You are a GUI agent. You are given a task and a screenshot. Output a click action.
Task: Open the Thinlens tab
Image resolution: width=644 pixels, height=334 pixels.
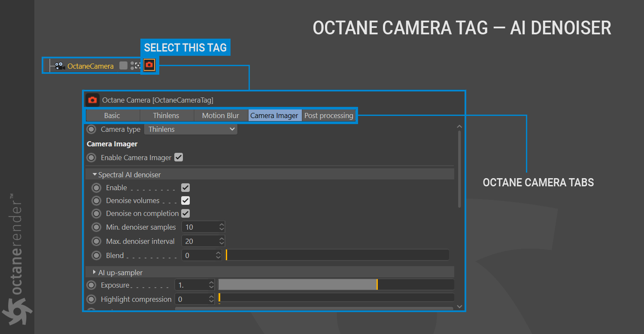tap(167, 115)
